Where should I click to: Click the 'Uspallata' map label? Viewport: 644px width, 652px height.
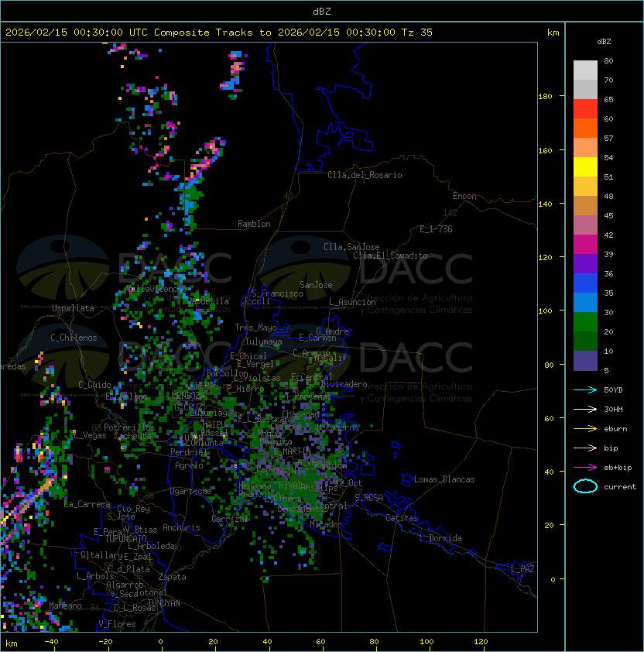click(73, 308)
